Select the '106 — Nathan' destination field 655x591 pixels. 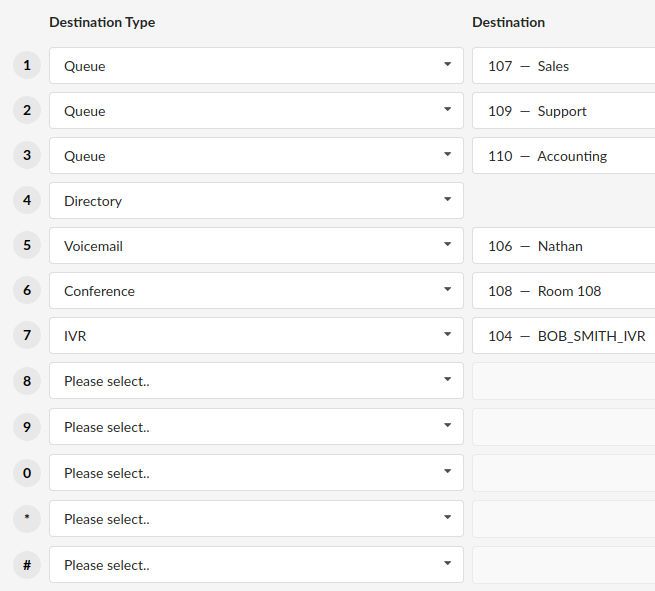click(564, 246)
